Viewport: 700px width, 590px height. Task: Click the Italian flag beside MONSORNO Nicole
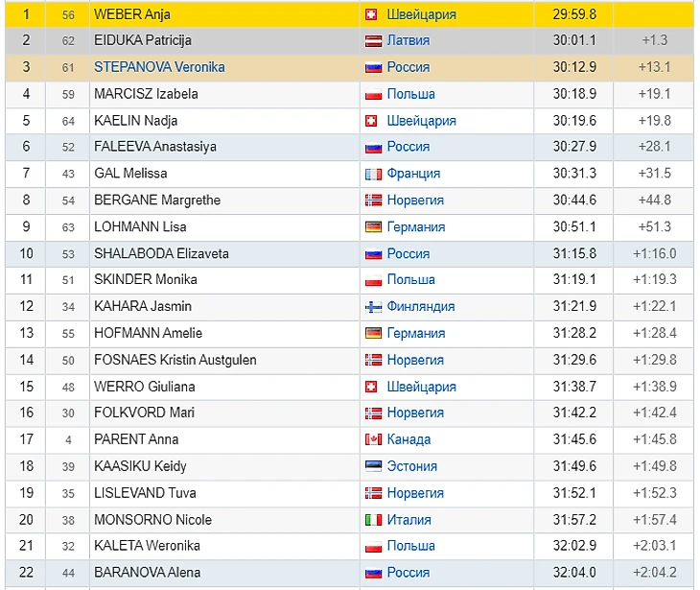click(x=374, y=520)
